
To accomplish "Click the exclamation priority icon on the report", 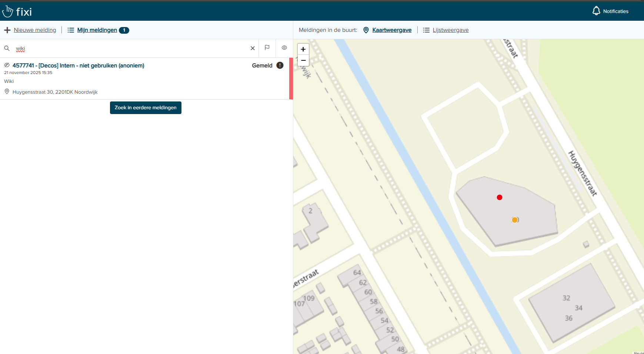I will pyautogui.click(x=280, y=66).
